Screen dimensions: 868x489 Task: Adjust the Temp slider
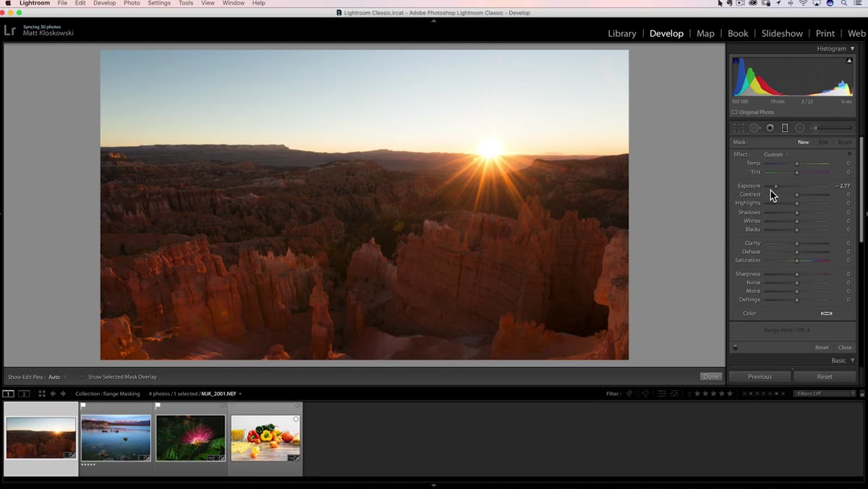coord(797,163)
